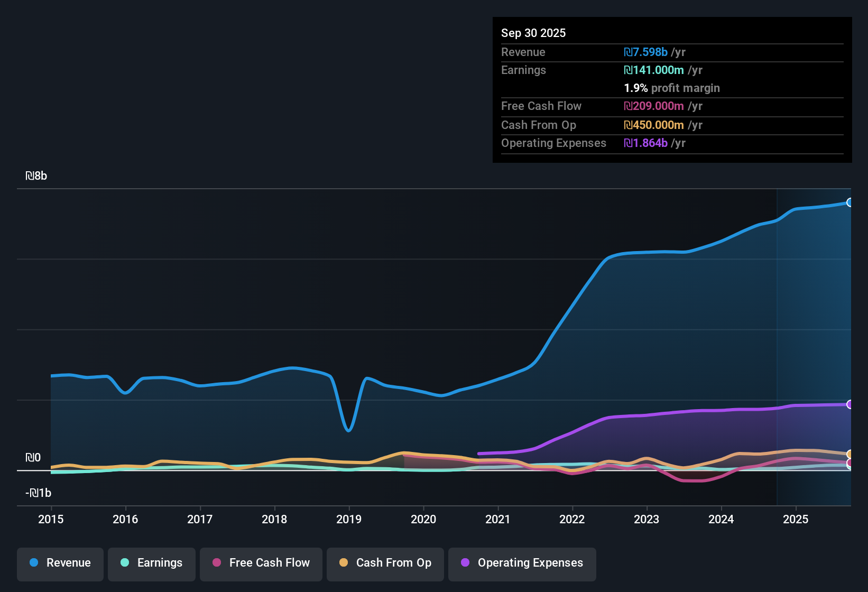Select the 2019 year axis label
This screenshot has width=868, height=592.
[x=349, y=520]
